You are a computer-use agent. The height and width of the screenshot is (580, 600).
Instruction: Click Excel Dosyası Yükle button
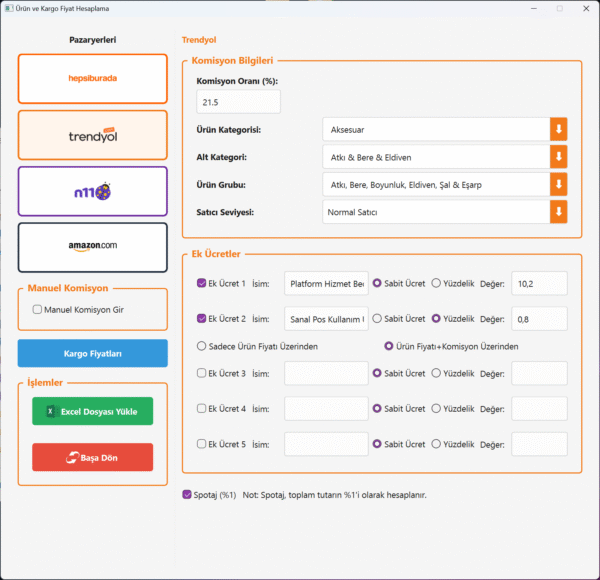point(93,411)
